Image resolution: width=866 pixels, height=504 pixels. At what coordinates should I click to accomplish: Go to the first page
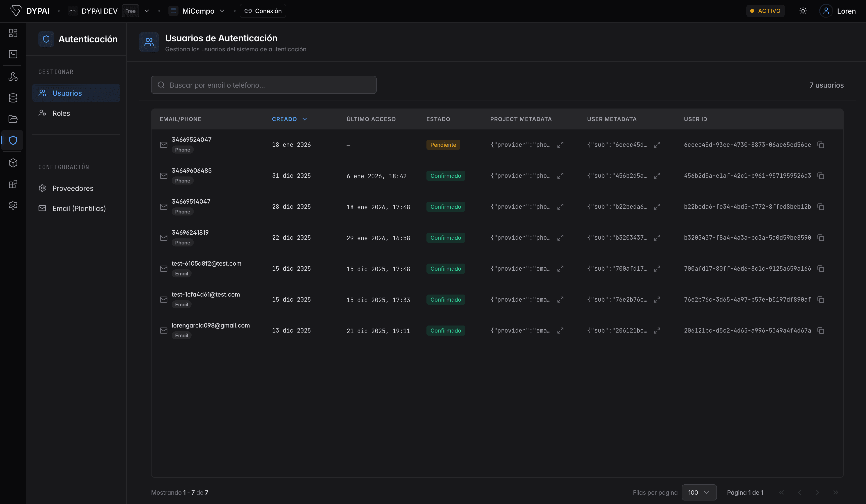click(x=781, y=492)
